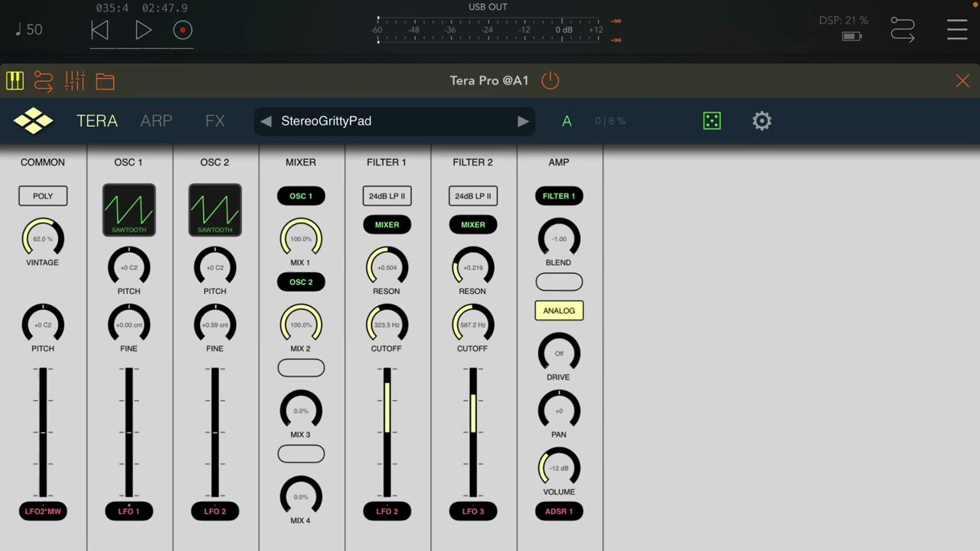This screenshot has height=551, width=980.
Task: Switch to the ARP tab
Action: [156, 121]
